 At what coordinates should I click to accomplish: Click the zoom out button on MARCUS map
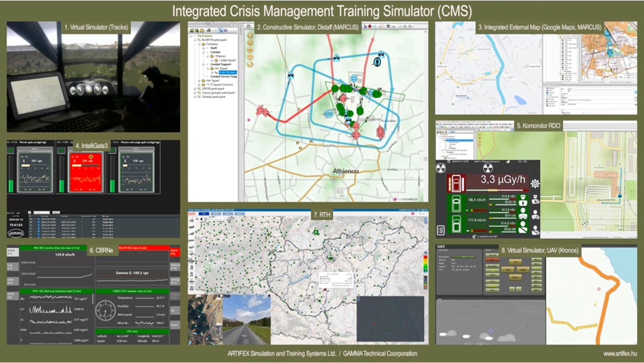tap(249, 42)
